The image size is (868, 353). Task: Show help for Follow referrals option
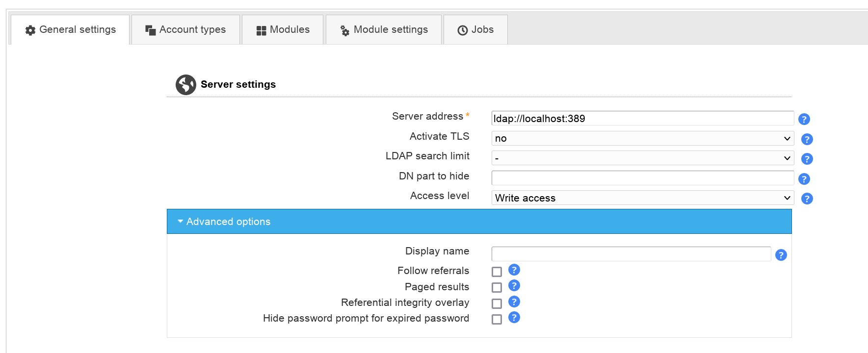[x=514, y=270]
